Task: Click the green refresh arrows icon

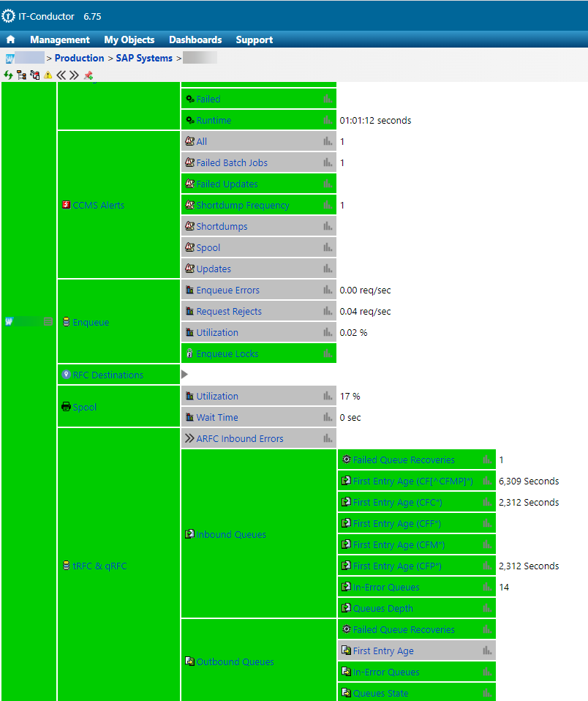Action: [x=8, y=75]
